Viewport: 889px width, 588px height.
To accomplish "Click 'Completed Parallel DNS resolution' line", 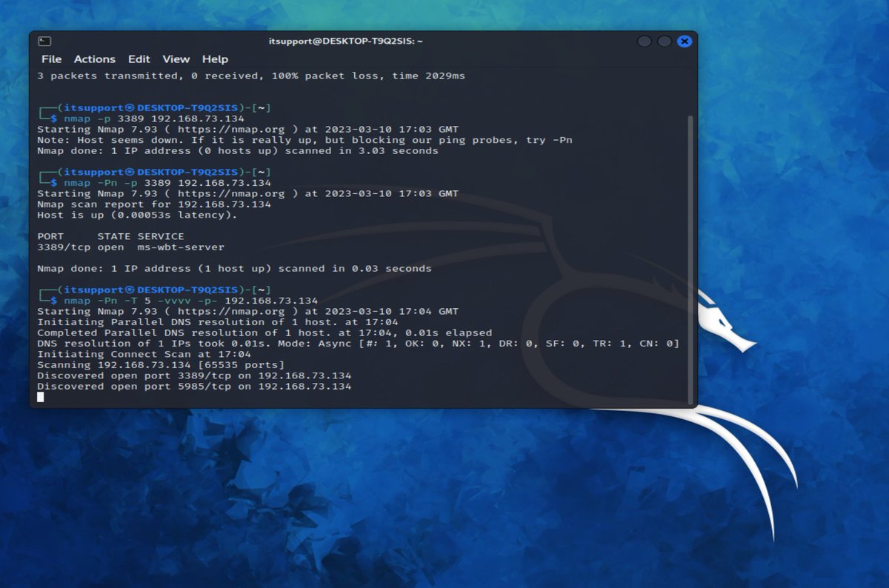I will pos(264,333).
